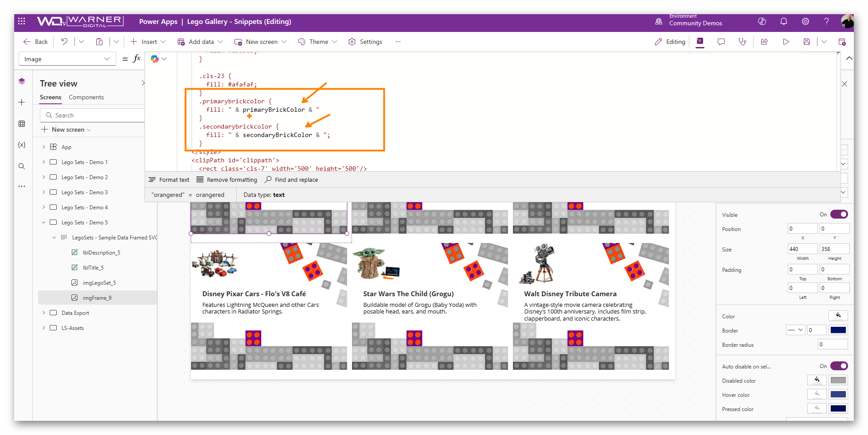
Task: Click the paste clipboard icon
Action: [99, 42]
